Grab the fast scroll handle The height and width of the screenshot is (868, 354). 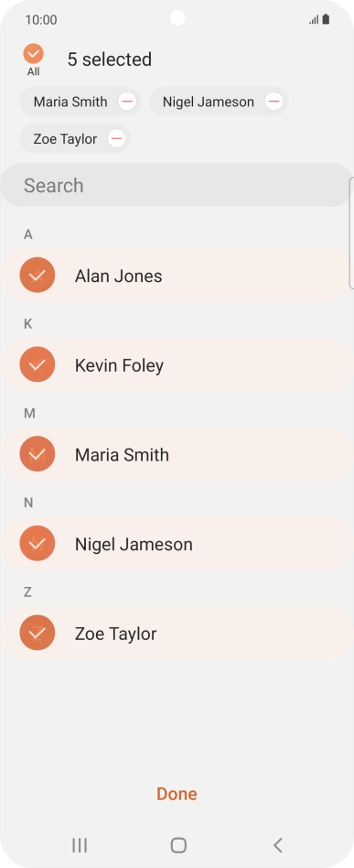[x=352, y=233]
